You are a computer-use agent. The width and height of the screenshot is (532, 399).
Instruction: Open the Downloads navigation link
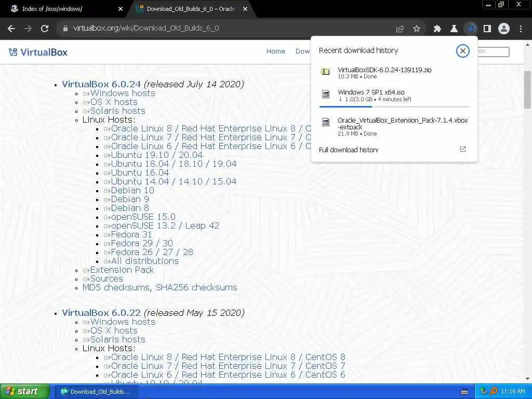tap(303, 51)
